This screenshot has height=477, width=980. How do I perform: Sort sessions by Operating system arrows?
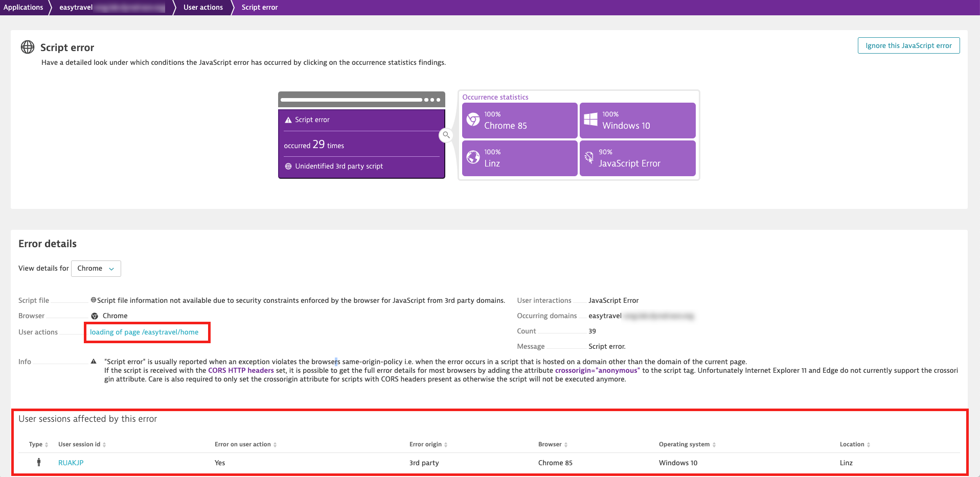714,445
